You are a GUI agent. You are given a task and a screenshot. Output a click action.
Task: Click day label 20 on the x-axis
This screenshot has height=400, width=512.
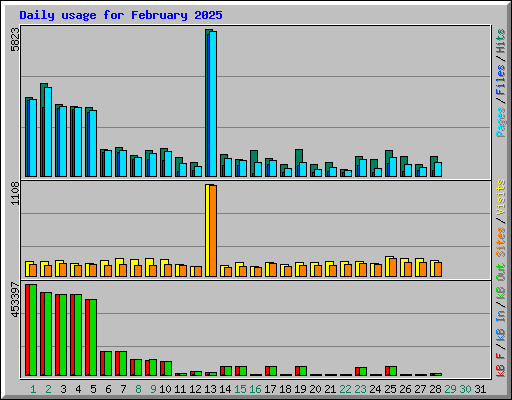pos(315,389)
